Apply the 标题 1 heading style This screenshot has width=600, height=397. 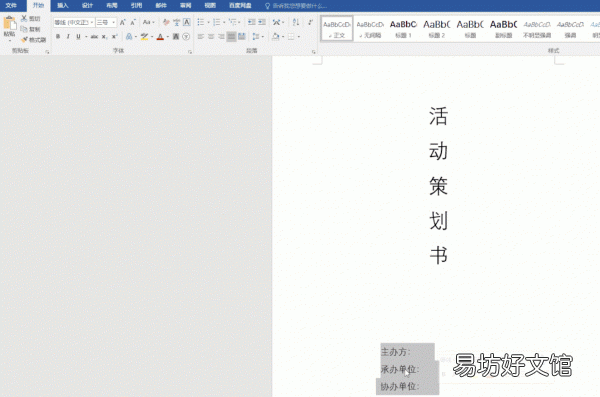[x=403, y=28]
